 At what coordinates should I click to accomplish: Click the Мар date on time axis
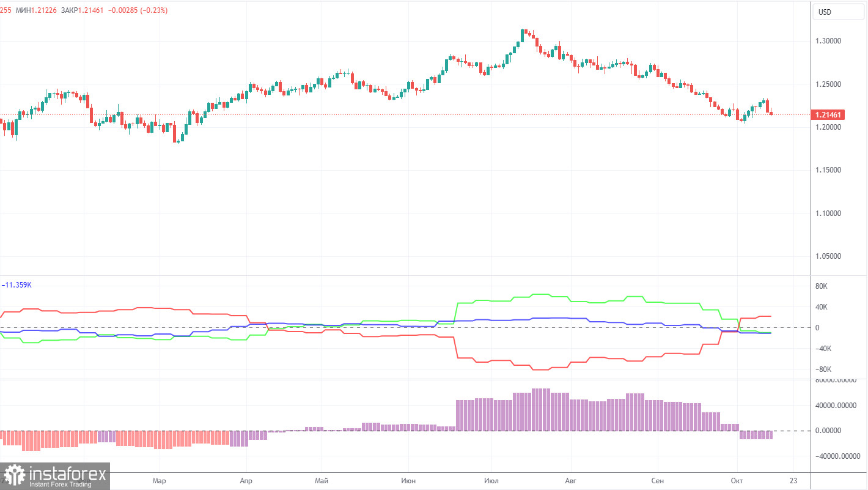click(x=159, y=481)
